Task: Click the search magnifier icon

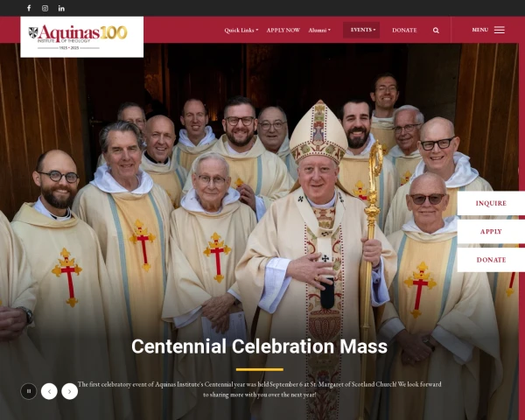Action: tap(436, 30)
